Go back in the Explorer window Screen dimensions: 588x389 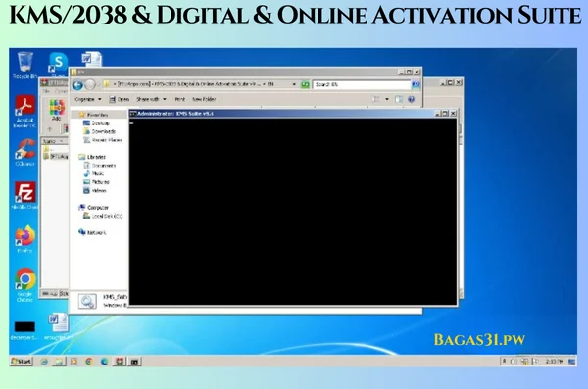[x=77, y=85]
